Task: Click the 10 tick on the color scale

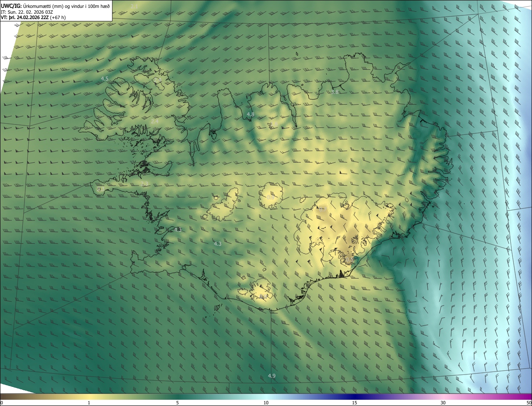Action: pyautogui.click(x=266, y=403)
